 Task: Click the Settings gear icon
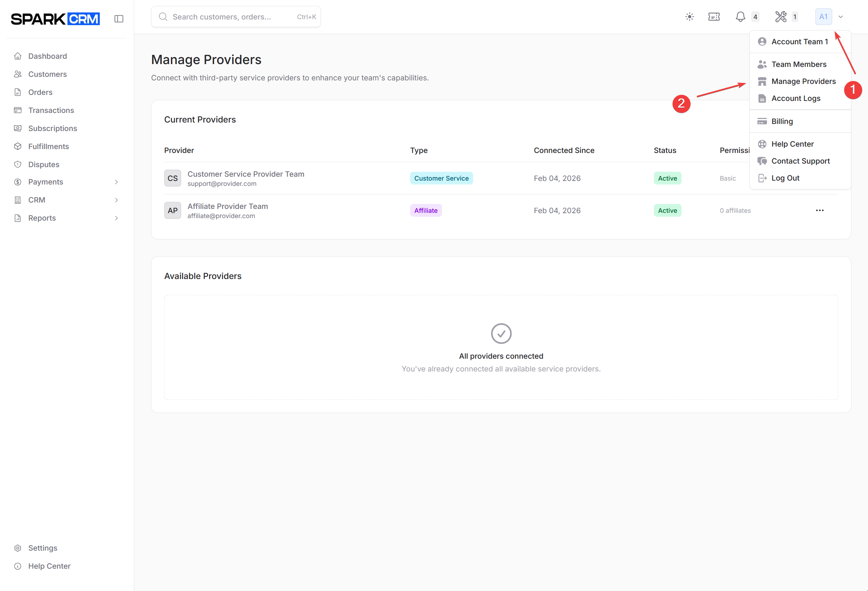18,548
